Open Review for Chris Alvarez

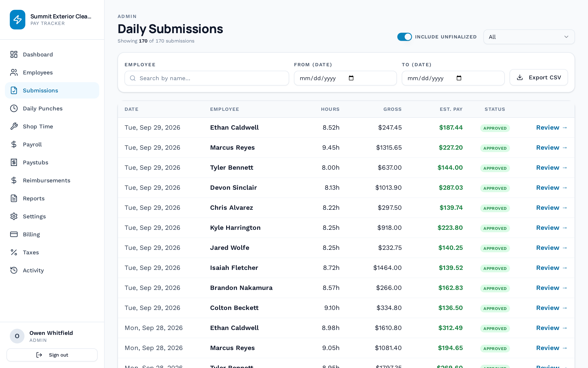pos(551,208)
